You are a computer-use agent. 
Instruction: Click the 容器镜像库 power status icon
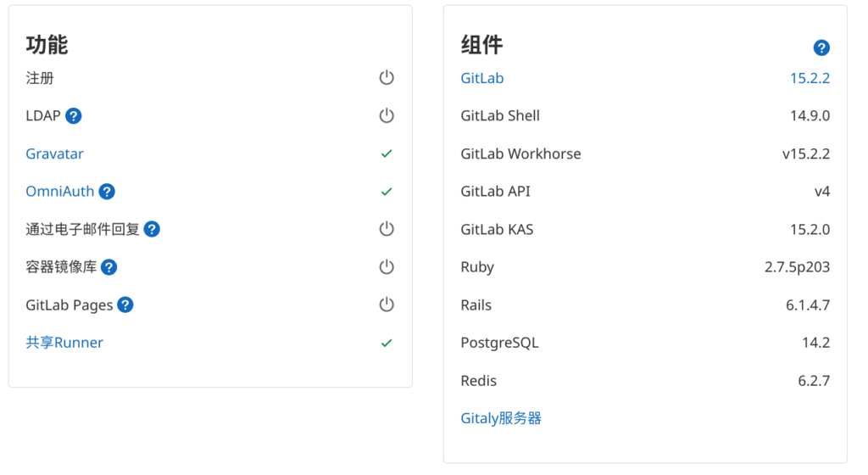[387, 267]
